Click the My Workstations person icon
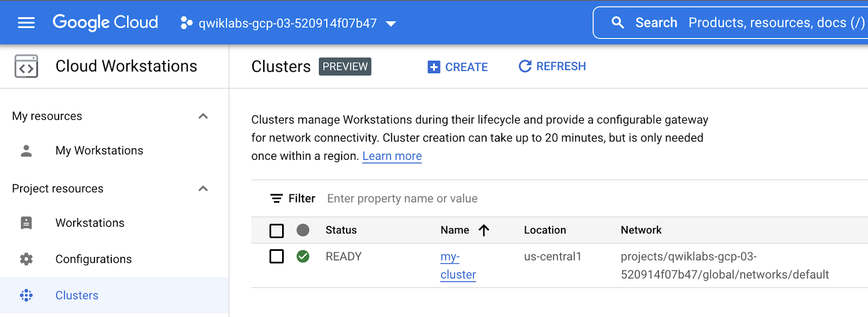868x317 pixels. pyautogui.click(x=26, y=151)
